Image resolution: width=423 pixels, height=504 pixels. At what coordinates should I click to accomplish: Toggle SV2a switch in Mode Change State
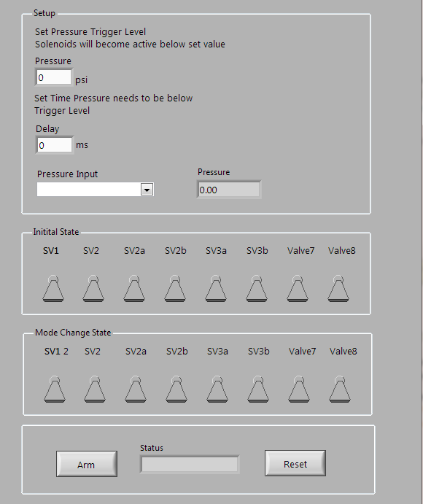click(x=136, y=389)
